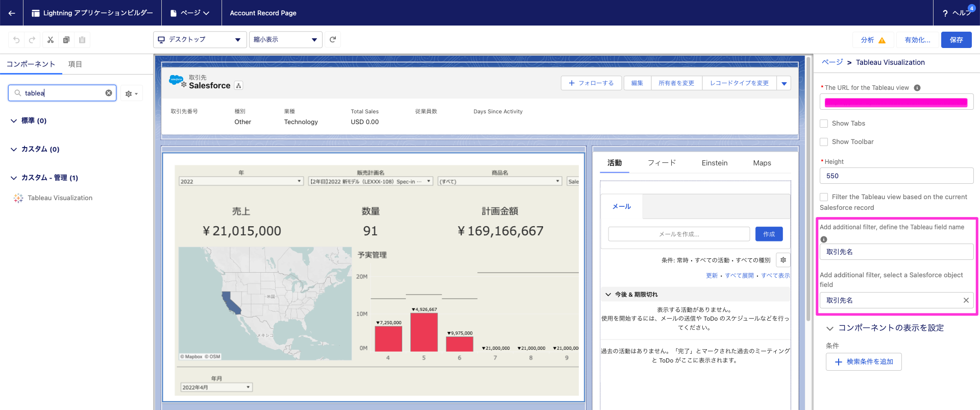The width and height of the screenshot is (980, 410).
Task: Collapse the 今後 & 期限切れ section
Action: (608, 295)
